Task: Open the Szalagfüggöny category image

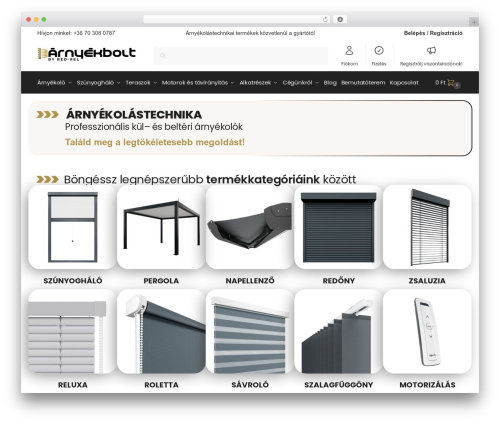Action: point(339,331)
